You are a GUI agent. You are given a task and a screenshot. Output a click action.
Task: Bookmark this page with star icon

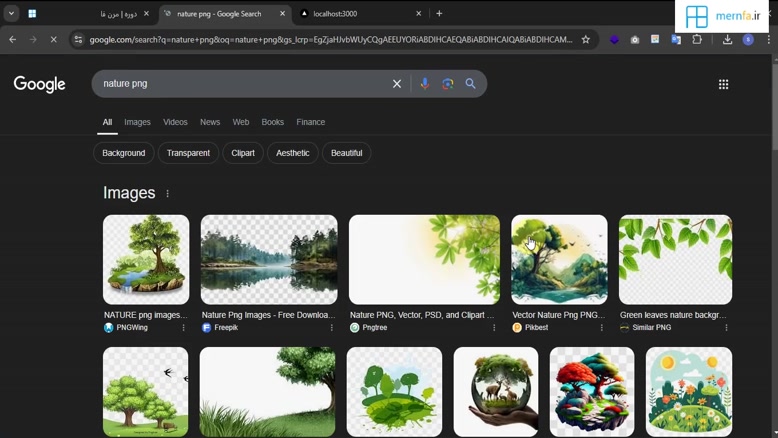pos(586,40)
